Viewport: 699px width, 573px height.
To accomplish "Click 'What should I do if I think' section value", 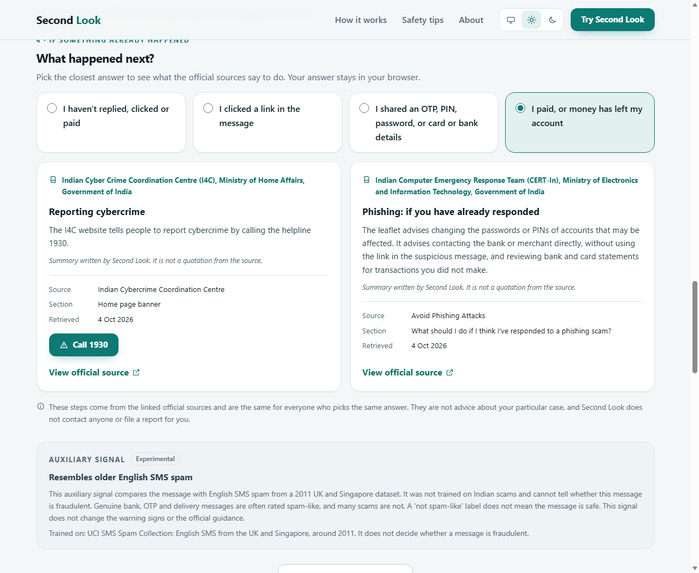I will point(511,331).
